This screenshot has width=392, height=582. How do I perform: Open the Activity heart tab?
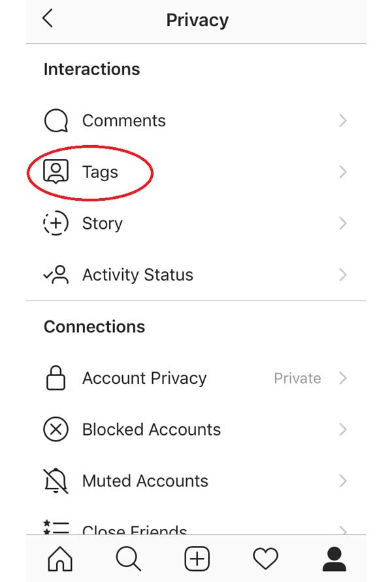click(x=265, y=558)
